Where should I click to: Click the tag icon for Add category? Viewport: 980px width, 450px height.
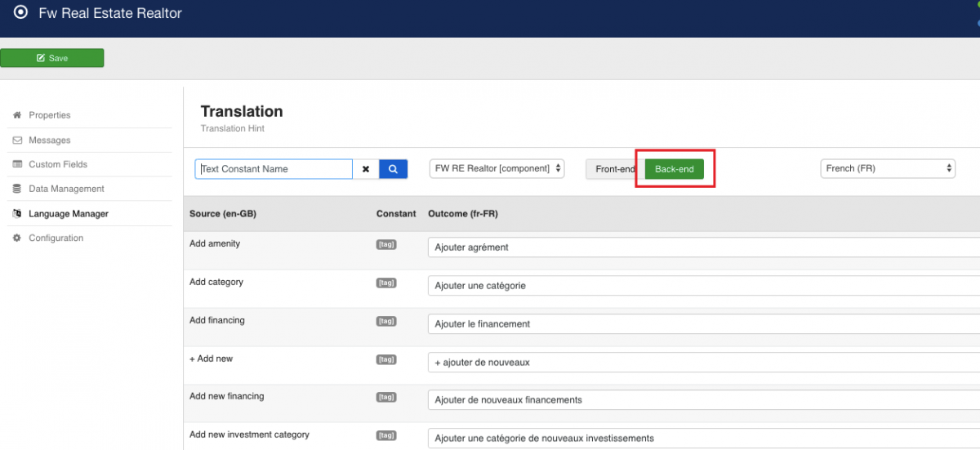[386, 283]
